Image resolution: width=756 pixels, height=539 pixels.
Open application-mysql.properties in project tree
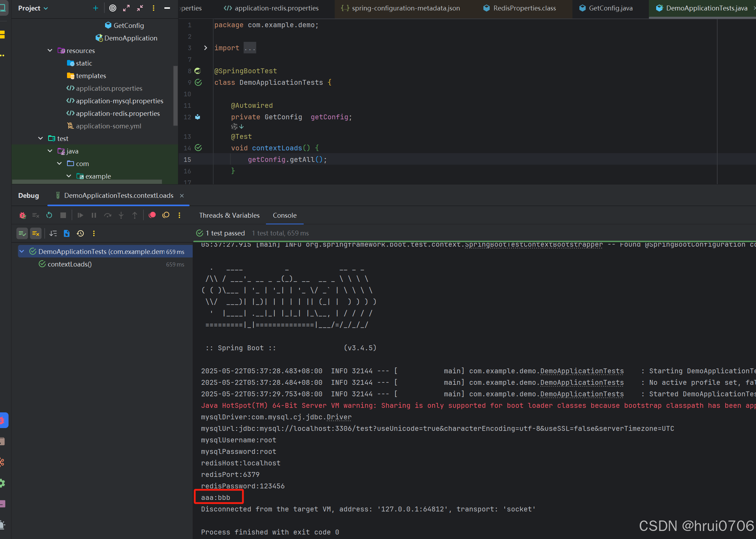tap(119, 101)
